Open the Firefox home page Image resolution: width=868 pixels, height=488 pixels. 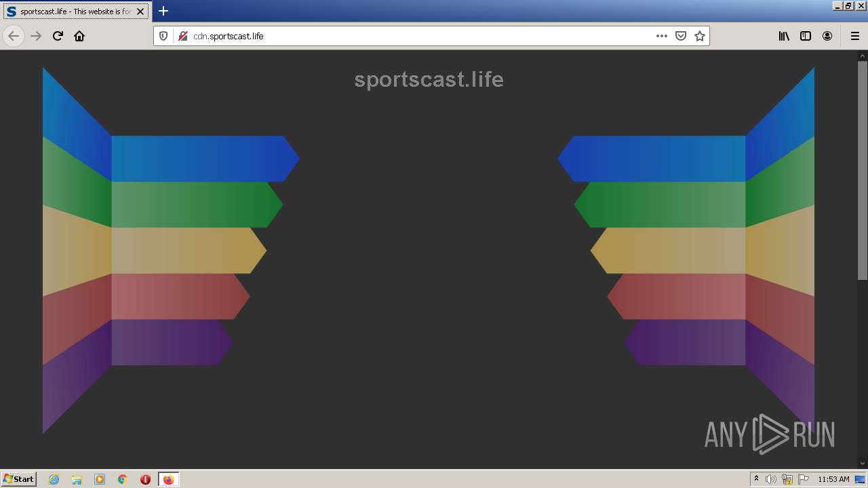79,36
